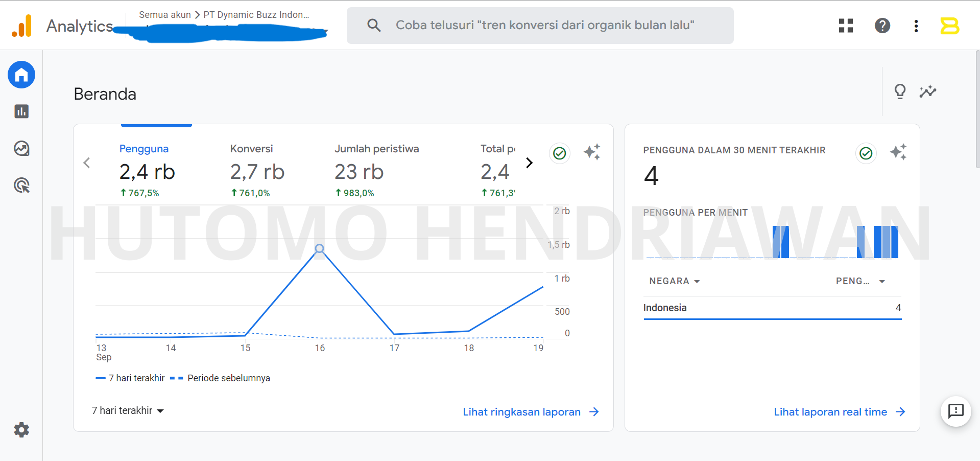
Task: Open Admin settings gear icon
Action: (x=21, y=430)
